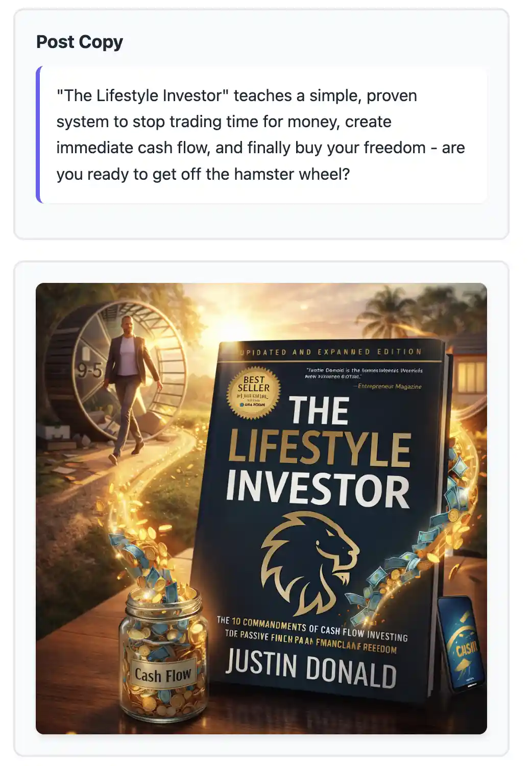
Task: Click the JUSTIN DONALD author name
Action: [x=311, y=669]
